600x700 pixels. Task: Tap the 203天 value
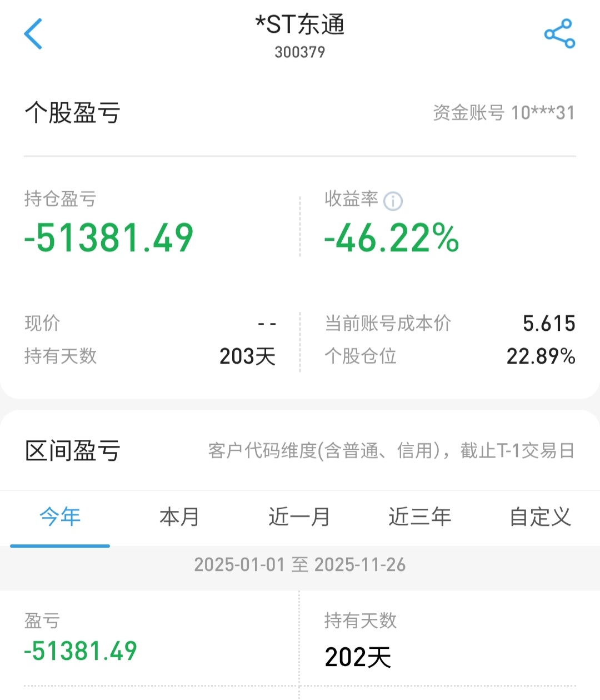coord(248,356)
